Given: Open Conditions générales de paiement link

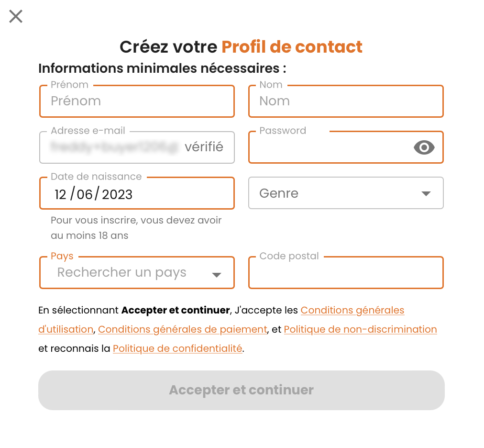Looking at the screenshot, I should (x=182, y=329).
